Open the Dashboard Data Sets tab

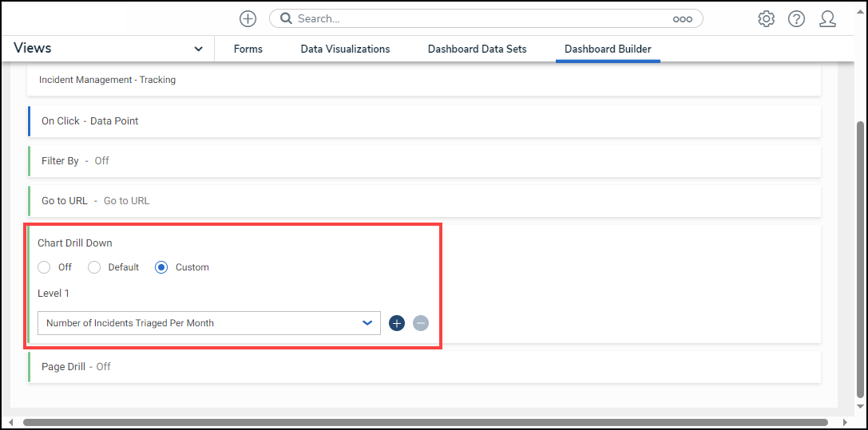[478, 49]
